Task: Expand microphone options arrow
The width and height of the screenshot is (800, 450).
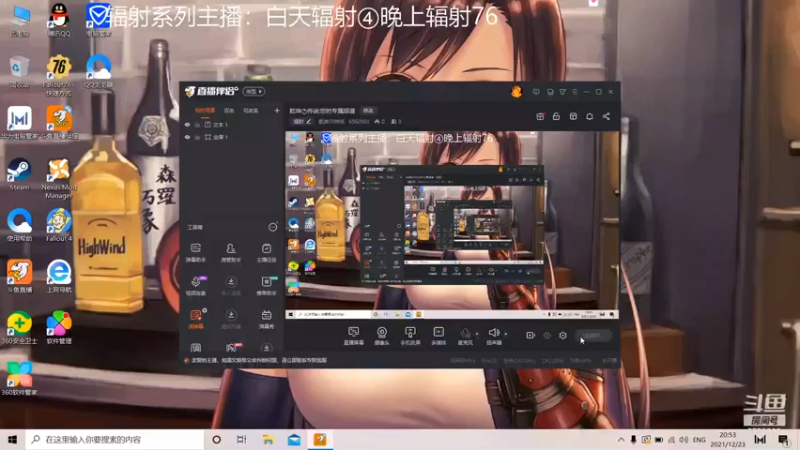Action: click(x=477, y=334)
